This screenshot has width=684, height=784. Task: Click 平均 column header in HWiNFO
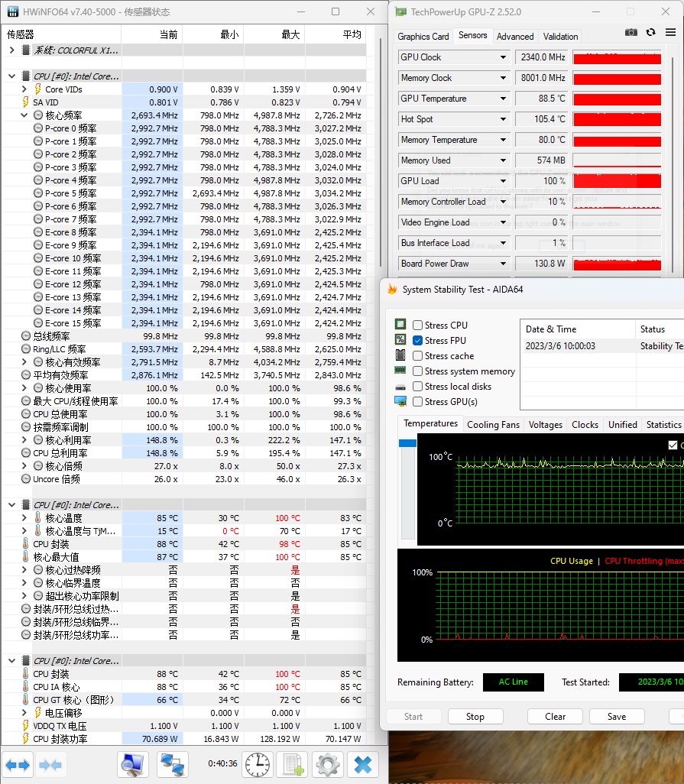tap(336, 34)
